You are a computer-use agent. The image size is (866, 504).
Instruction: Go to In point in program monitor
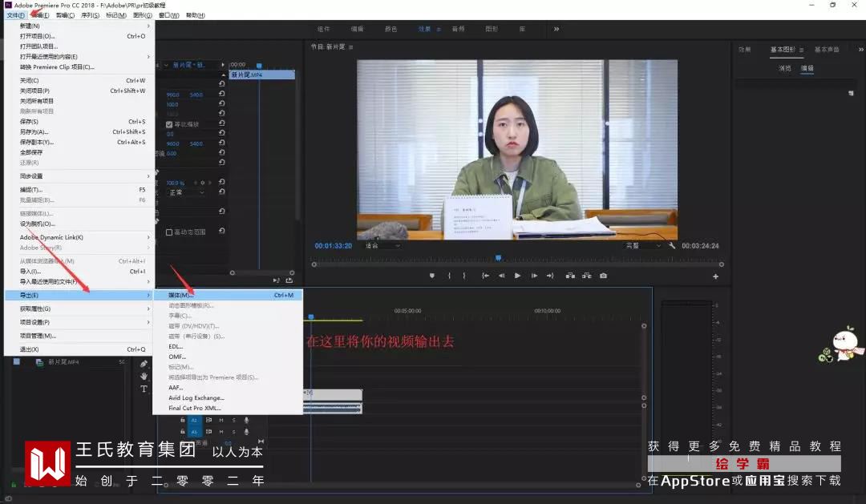point(485,276)
